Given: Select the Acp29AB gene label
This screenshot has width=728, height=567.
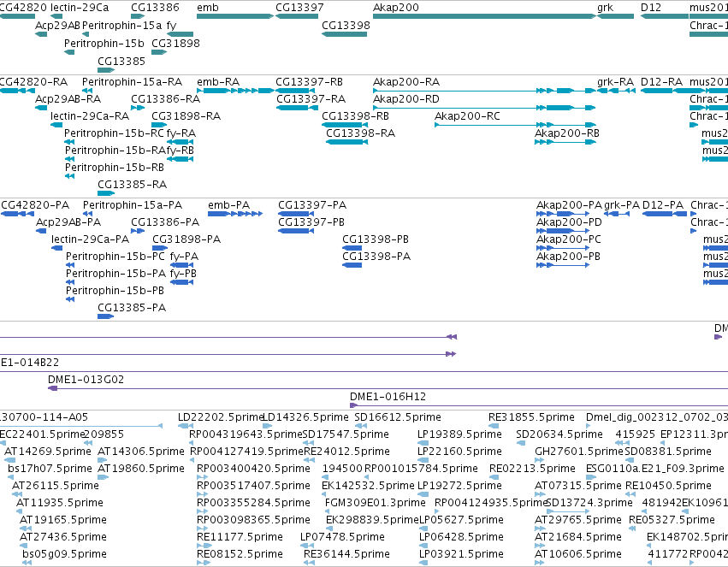Looking at the screenshot, I should [57, 26].
